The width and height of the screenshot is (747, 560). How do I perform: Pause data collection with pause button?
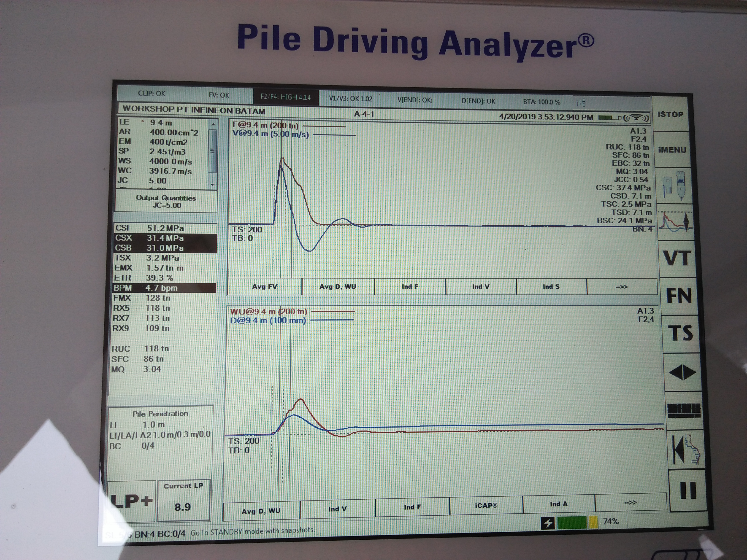[x=688, y=490]
